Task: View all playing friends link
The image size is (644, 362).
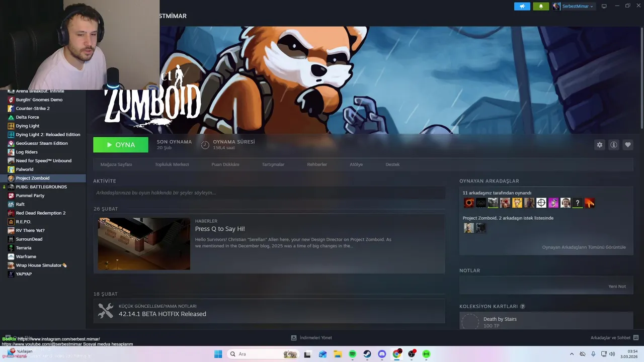Action: click(584, 247)
